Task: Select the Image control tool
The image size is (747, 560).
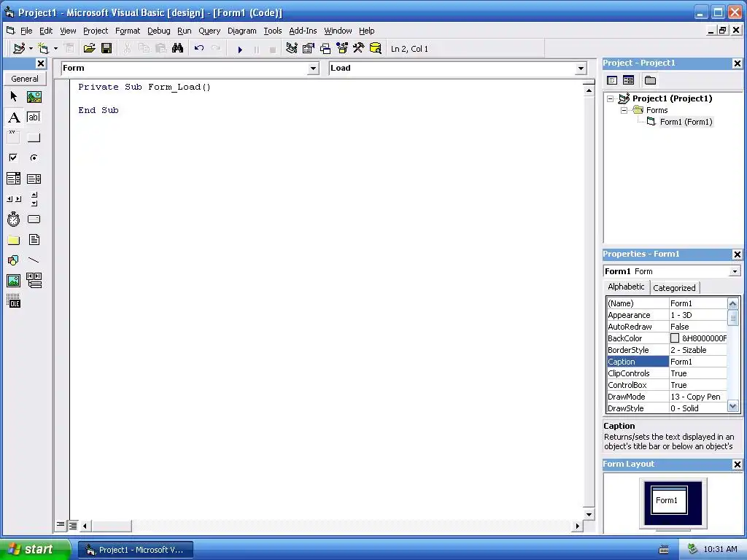Action: (x=14, y=281)
